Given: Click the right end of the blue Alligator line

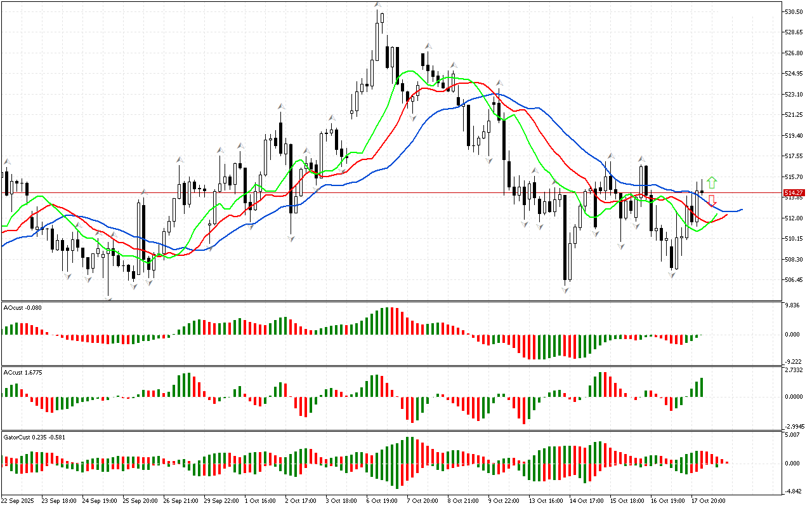Looking at the screenshot, I should 741,210.
